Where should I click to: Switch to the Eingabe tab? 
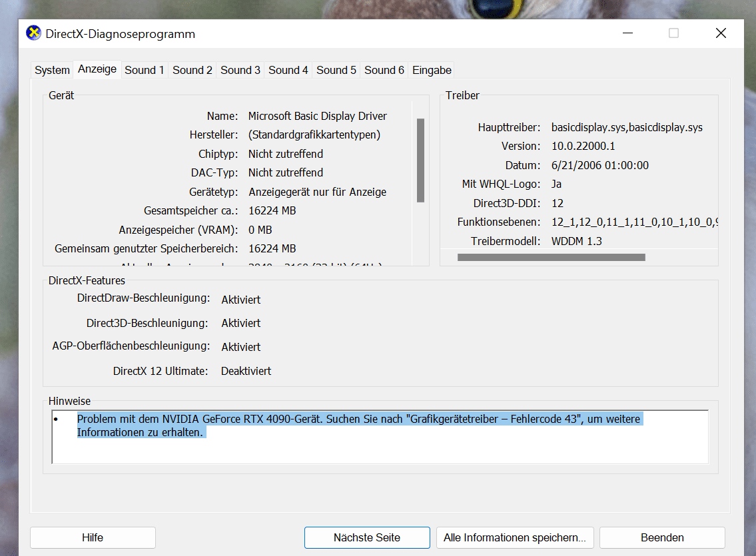pyautogui.click(x=432, y=71)
